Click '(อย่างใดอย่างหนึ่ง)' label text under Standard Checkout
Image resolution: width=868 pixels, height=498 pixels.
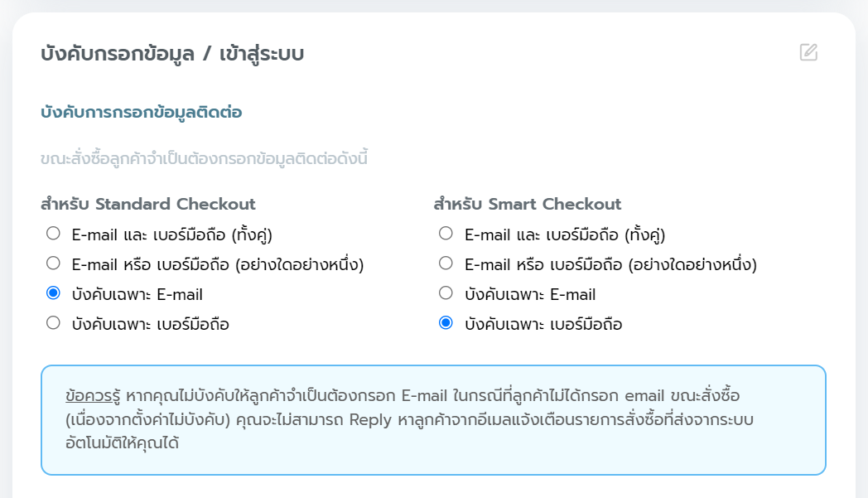[299, 265]
